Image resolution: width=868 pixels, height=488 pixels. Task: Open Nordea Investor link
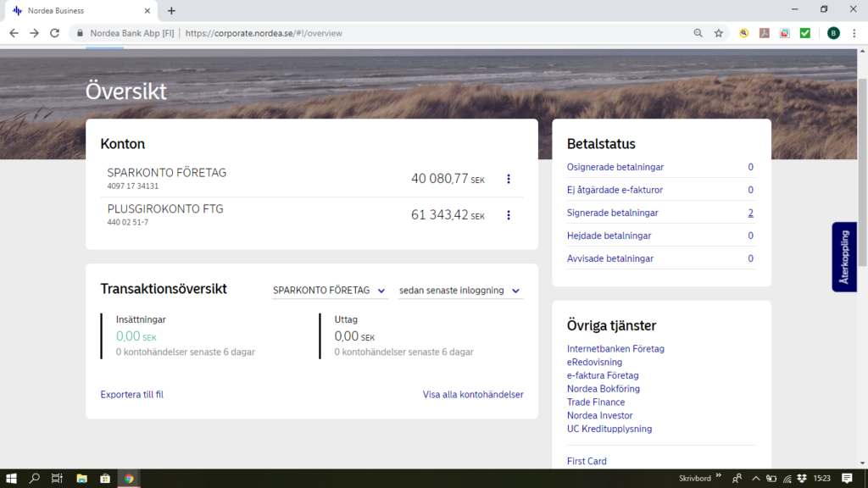coord(599,415)
